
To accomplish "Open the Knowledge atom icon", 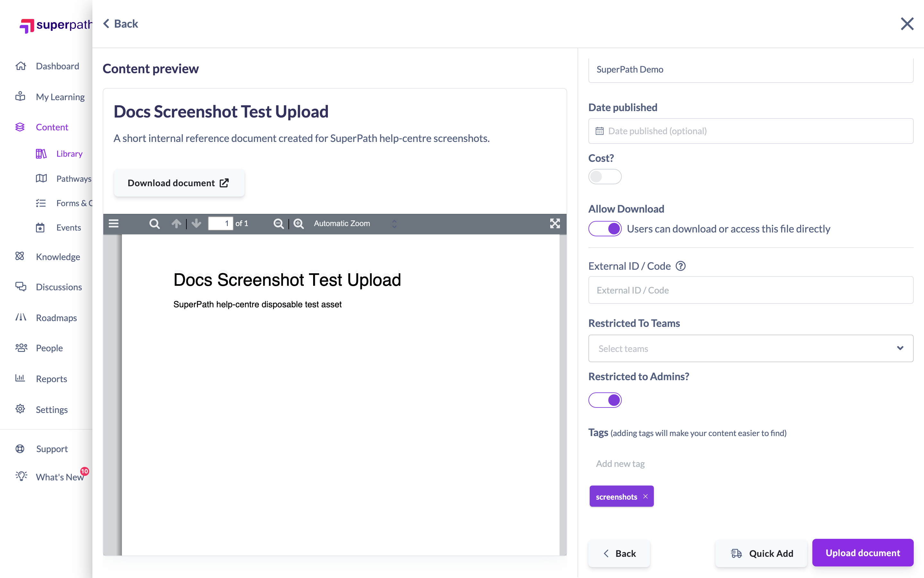I will pos(20,256).
